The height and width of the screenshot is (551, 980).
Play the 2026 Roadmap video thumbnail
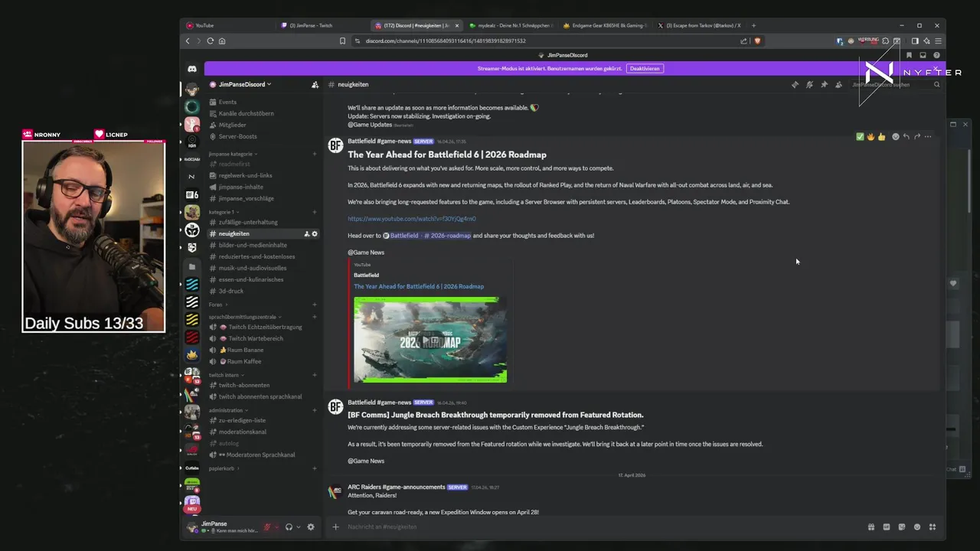430,340
